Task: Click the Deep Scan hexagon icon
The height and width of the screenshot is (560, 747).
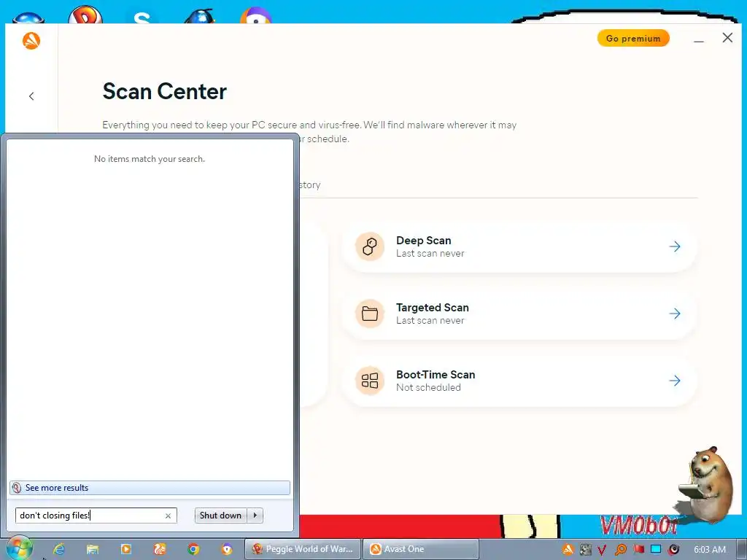Action: point(370,246)
